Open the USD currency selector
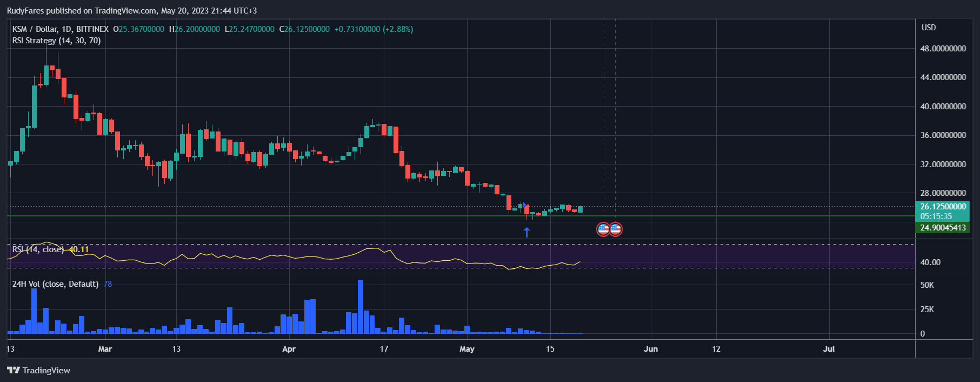This screenshot has height=382, width=980. click(928, 28)
